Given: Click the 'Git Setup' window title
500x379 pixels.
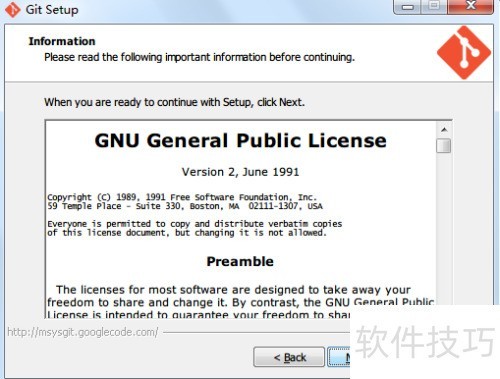Looking at the screenshot, I should pos(52,10).
